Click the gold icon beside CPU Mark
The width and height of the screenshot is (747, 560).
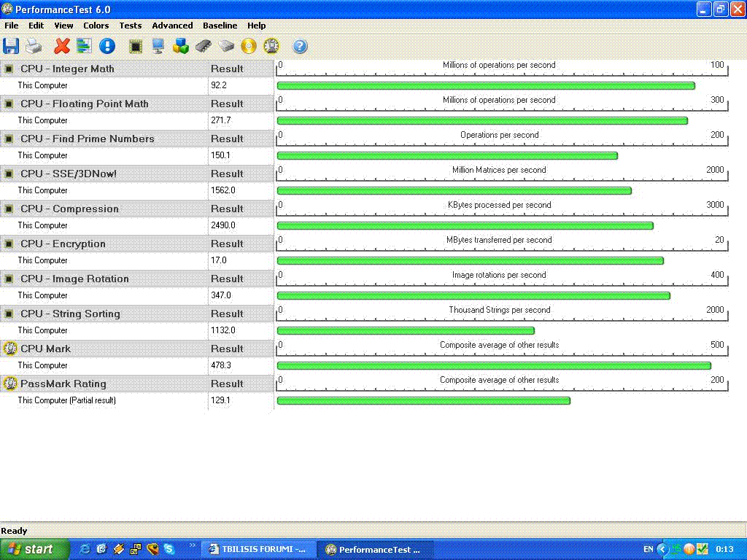coord(10,349)
